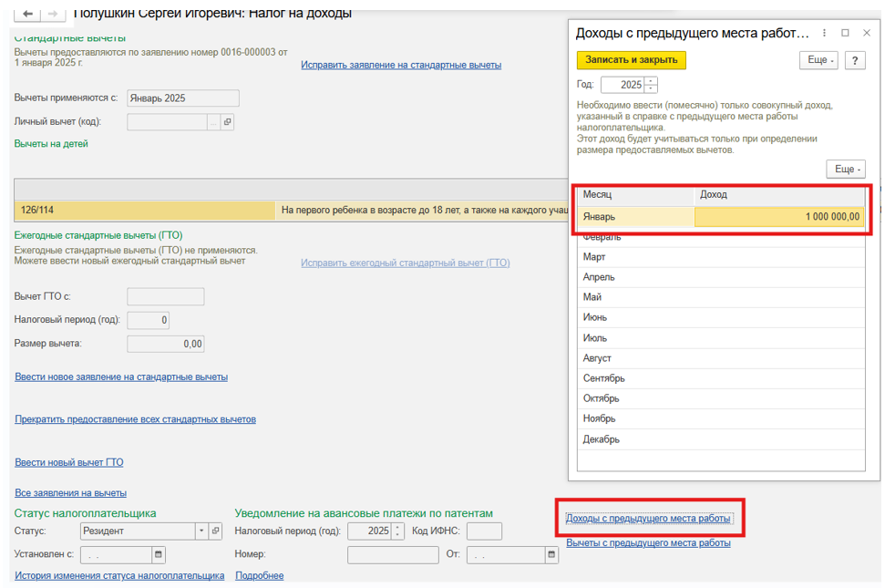Click Исправить заявление на стандартные вычеты link
This screenshot has width=885, height=588.
(401, 65)
